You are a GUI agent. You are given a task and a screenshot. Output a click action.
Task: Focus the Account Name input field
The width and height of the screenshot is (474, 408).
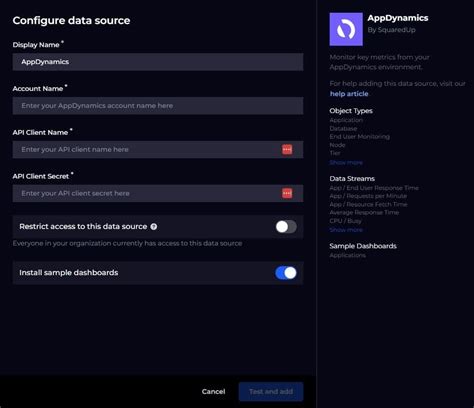158,106
